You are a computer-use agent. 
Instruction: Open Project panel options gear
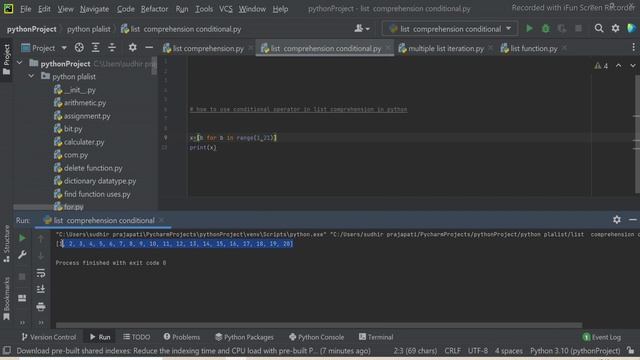tap(132, 48)
